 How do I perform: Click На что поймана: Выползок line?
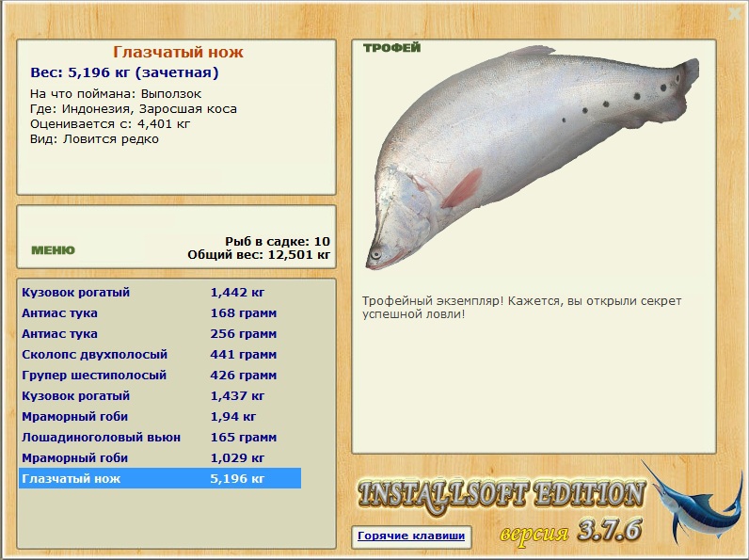116,94
